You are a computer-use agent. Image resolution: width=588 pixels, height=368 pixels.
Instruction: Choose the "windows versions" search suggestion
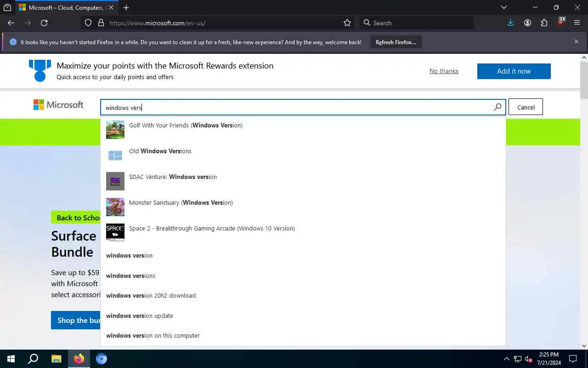pos(303,276)
